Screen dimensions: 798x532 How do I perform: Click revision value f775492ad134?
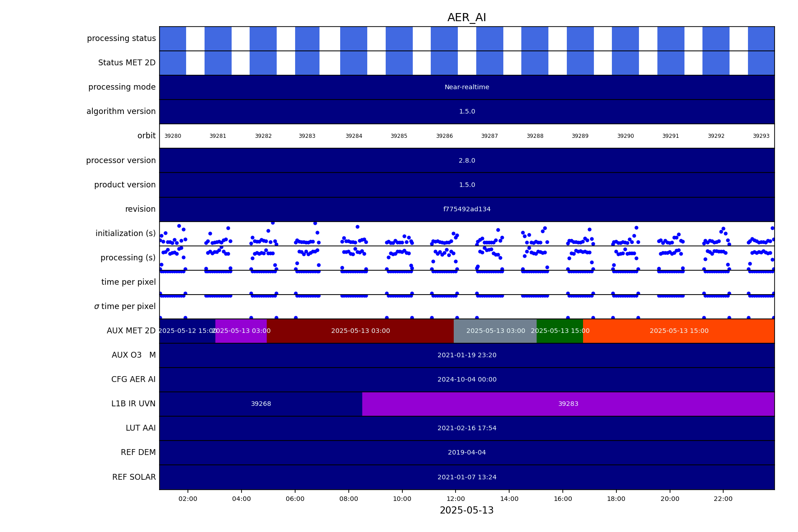pyautogui.click(x=467, y=209)
